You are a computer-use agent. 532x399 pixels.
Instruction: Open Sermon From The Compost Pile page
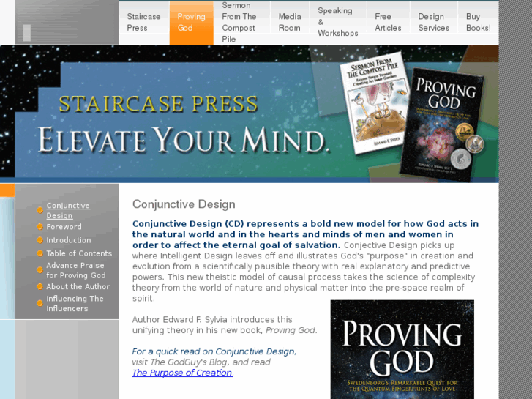click(x=241, y=23)
